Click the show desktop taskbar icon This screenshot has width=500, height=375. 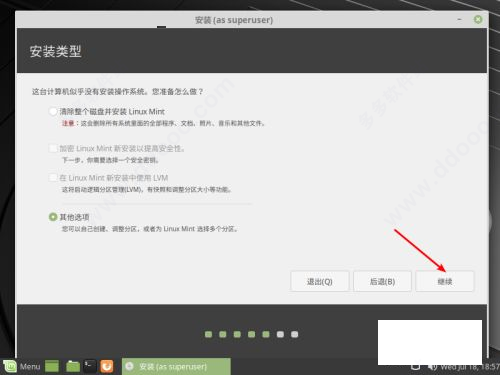coord(52,366)
